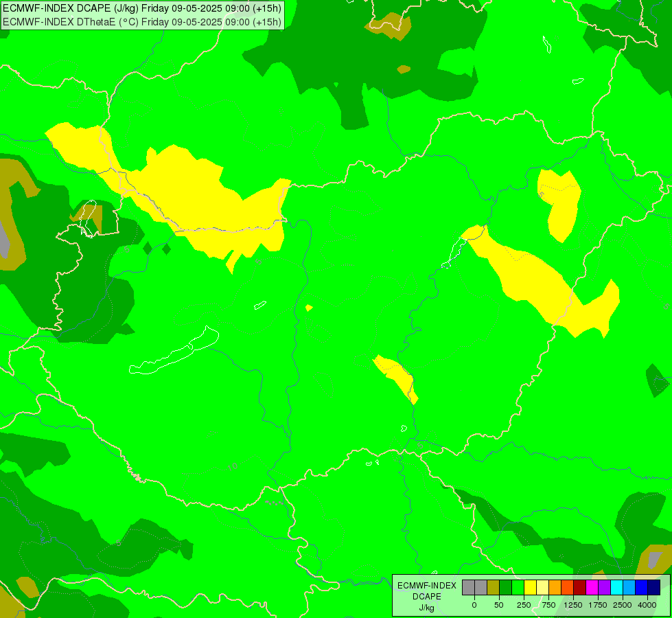Pick the bright yellow legend swatch
Viewport: 672px width, 618px height.
point(530,588)
